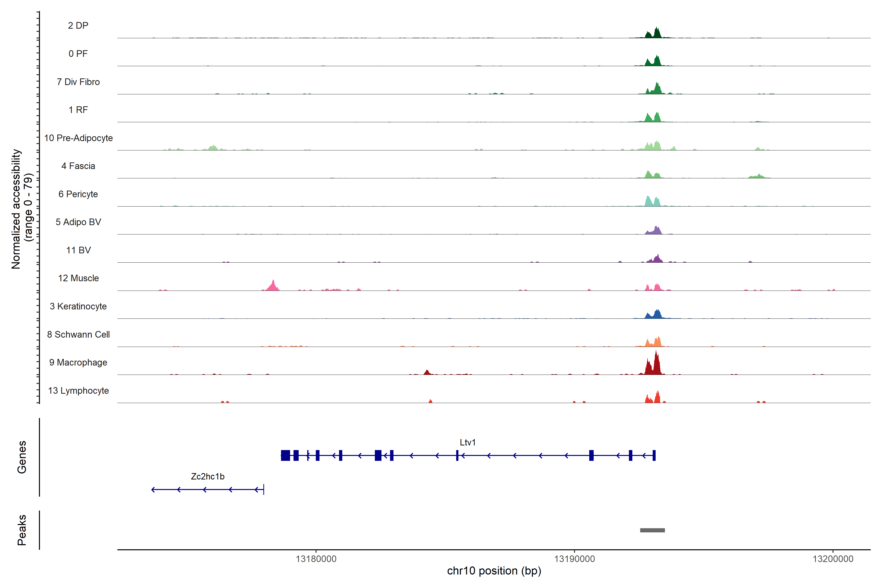
Task: Click the largest leftmost Ltv1 exon block
Action: [x=285, y=455]
